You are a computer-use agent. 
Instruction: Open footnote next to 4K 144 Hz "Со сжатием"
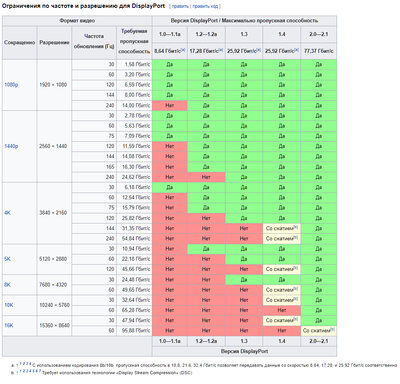tap(295, 227)
